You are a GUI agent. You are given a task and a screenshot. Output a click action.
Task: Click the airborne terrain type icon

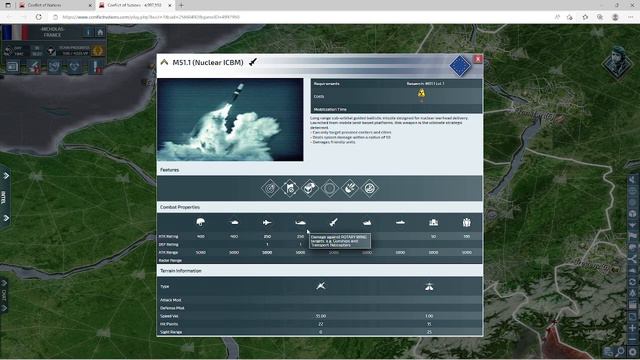[x=321, y=286]
